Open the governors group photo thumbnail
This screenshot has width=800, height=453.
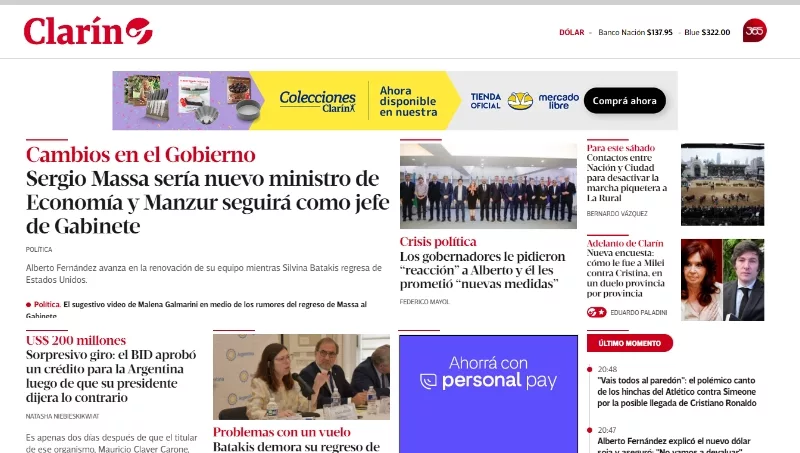tap(488, 186)
